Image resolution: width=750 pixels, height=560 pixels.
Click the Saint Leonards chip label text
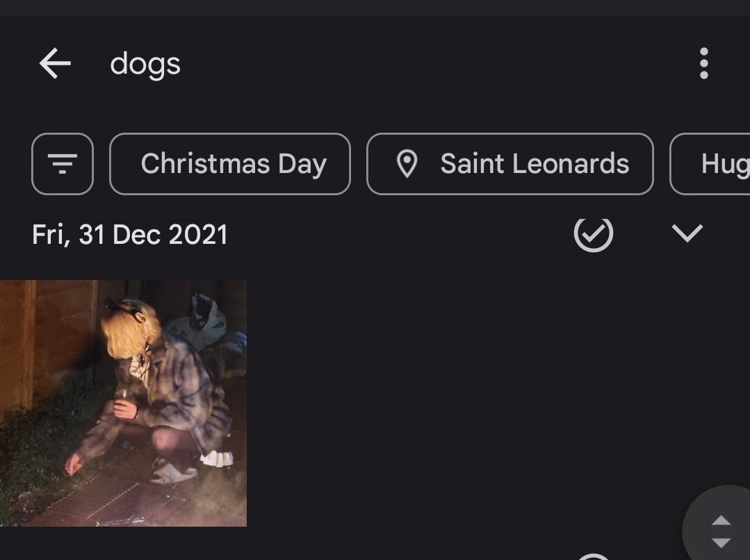[534, 164]
